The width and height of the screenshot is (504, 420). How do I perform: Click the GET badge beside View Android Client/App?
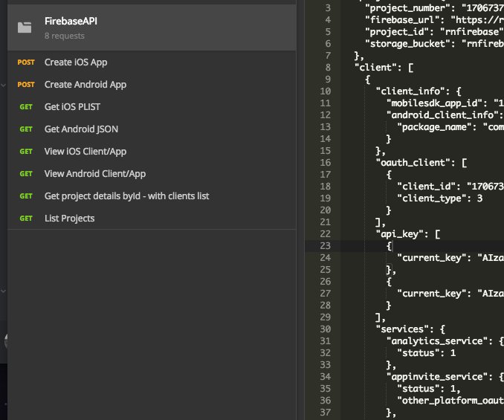tap(26, 174)
